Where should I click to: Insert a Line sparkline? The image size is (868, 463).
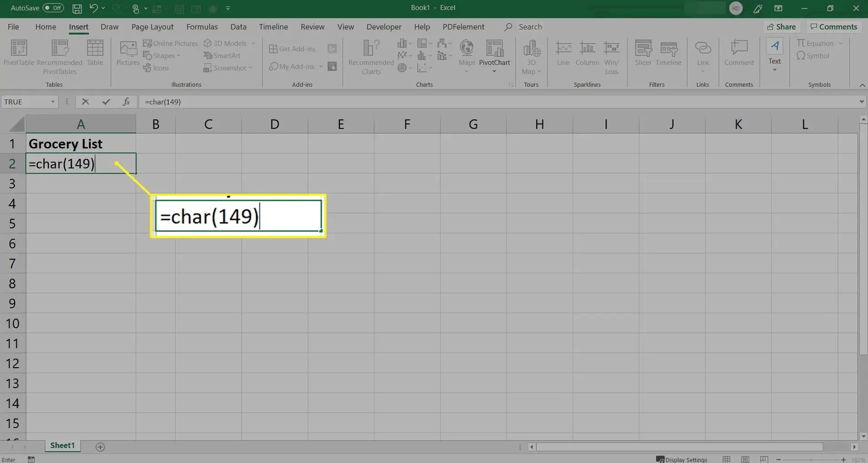(x=563, y=53)
